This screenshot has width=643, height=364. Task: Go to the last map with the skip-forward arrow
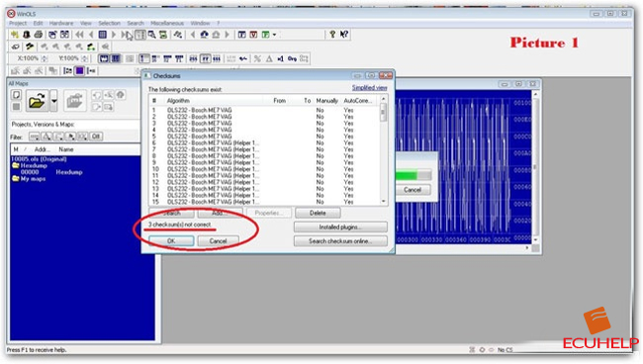pos(126,35)
